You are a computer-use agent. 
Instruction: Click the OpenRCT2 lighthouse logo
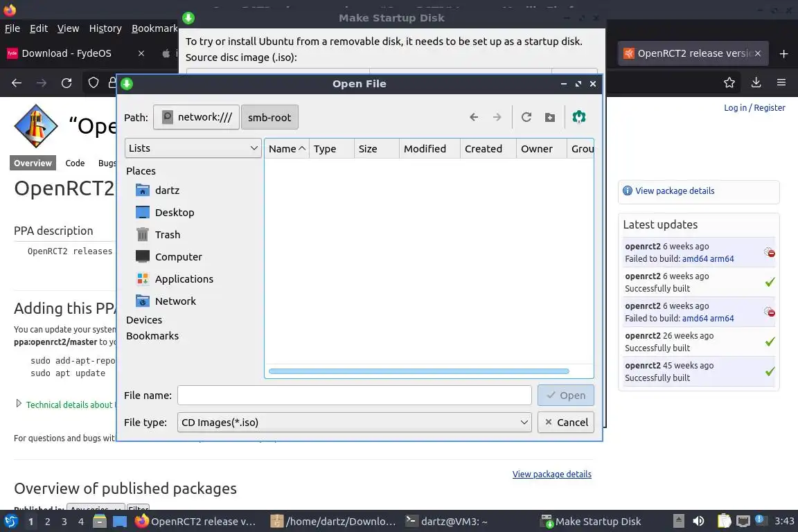coord(35,126)
